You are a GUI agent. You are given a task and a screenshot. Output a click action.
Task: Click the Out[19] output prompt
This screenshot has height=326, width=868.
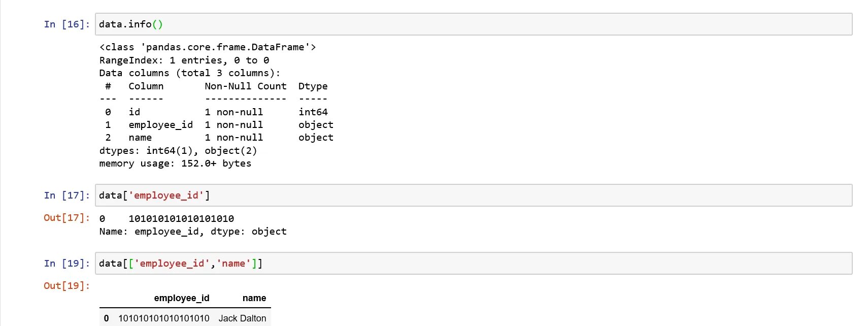pos(66,286)
